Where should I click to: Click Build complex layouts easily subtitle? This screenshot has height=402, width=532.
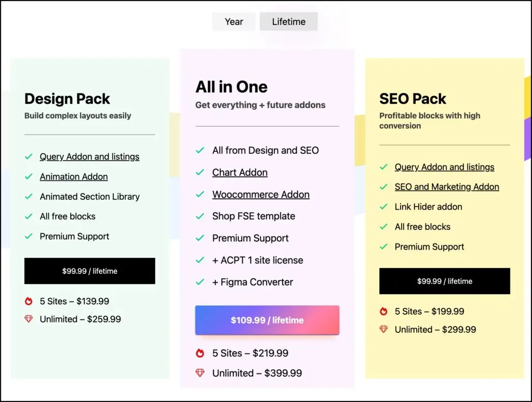coord(78,116)
